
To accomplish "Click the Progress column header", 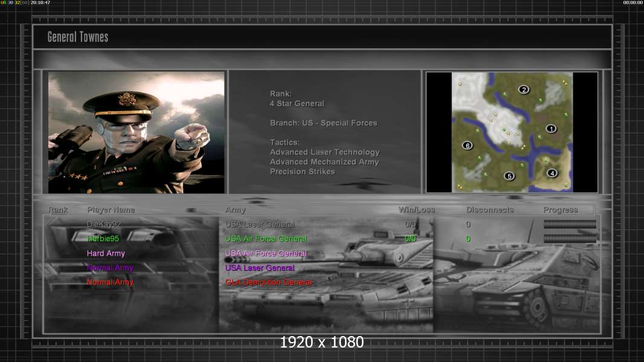I will [560, 209].
